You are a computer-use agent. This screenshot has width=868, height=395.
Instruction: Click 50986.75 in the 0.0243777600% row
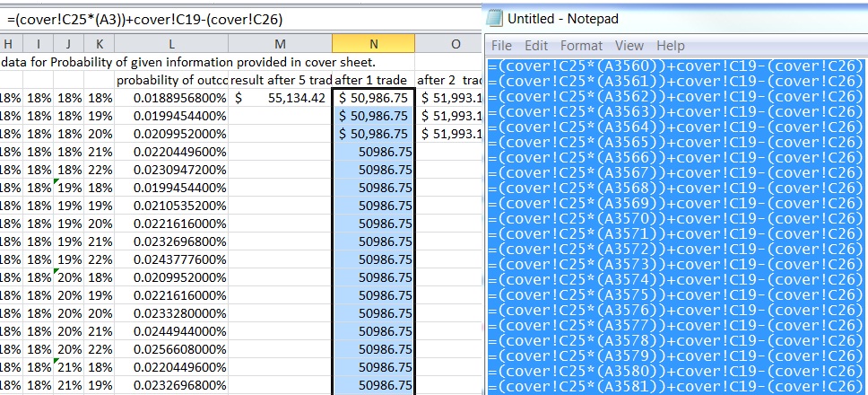point(374,259)
